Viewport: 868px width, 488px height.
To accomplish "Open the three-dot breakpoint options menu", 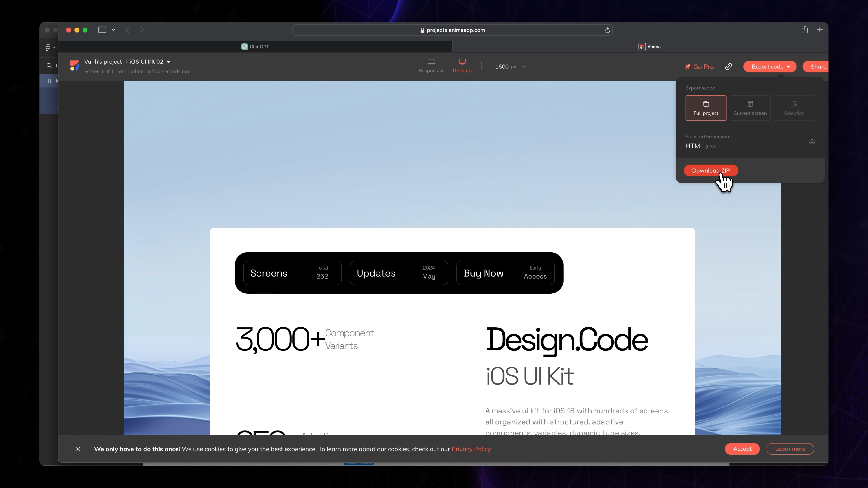I will pos(481,66).
